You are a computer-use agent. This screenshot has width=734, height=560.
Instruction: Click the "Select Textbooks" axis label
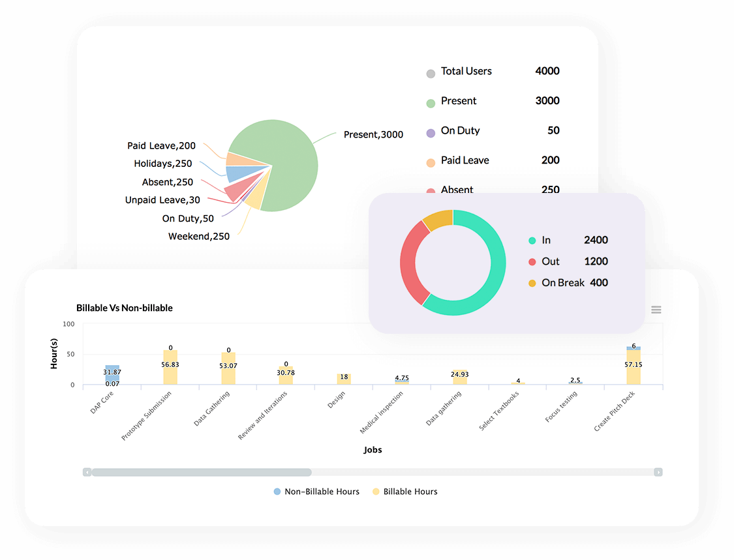[x=498, y=411]
